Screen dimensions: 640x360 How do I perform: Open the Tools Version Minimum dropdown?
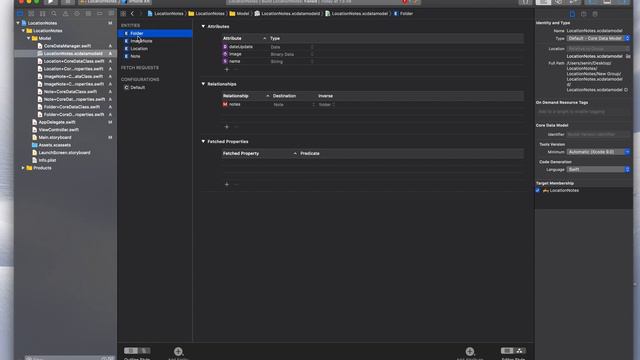tap(598, 152)
